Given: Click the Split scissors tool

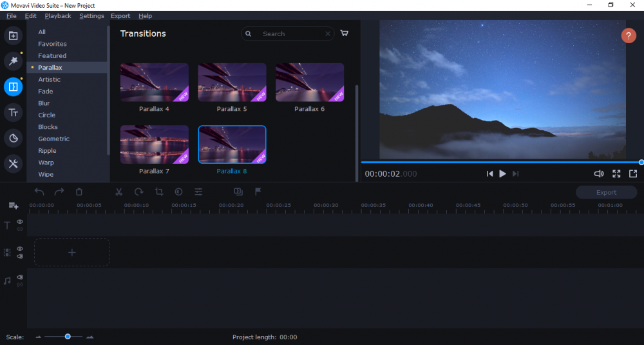Looking at the screenshot, I should coord(118,192).
